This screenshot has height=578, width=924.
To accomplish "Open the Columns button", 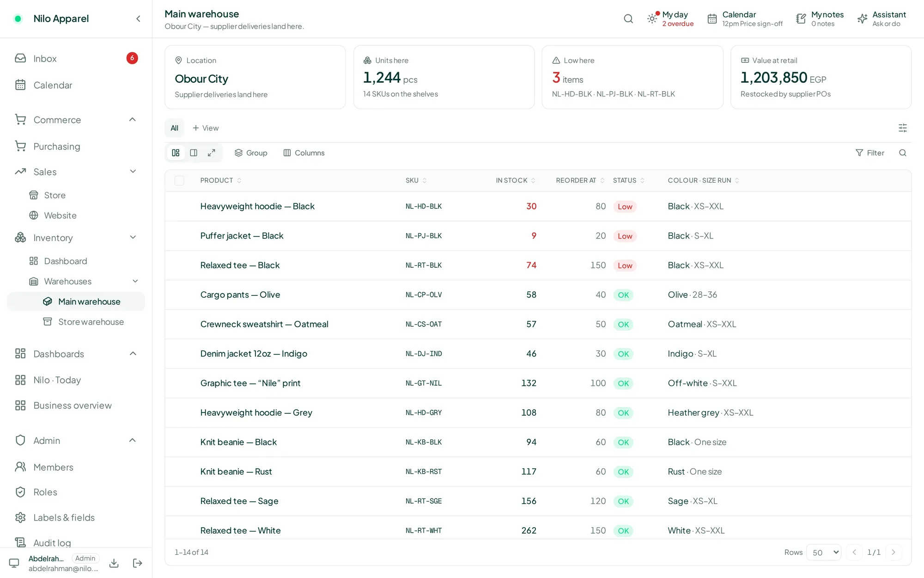I will (x=304, y=153).
